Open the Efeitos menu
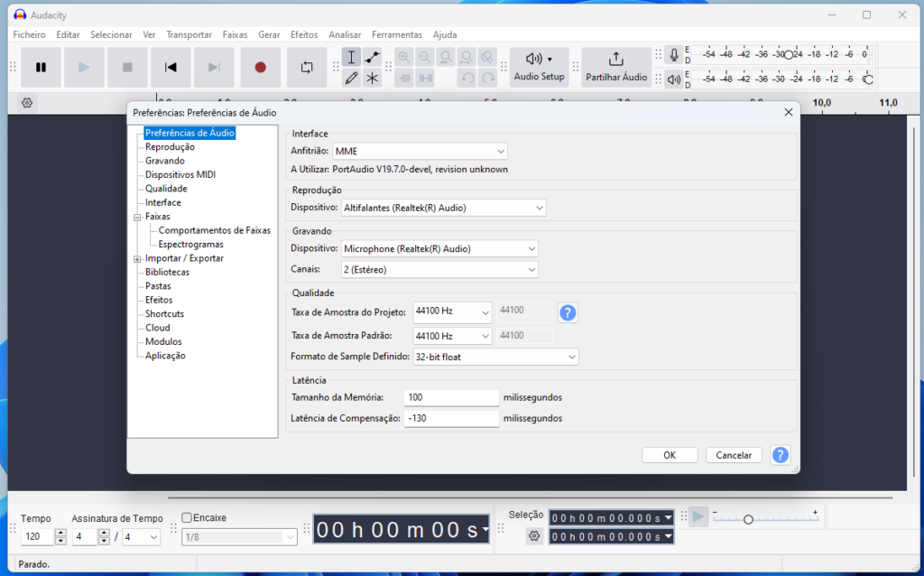 coord(304,34)
